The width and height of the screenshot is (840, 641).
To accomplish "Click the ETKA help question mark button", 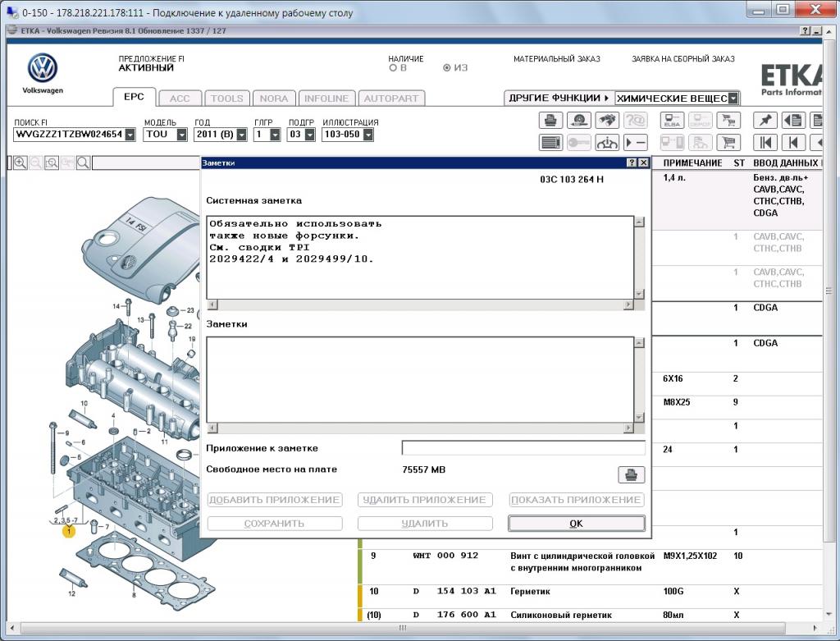I will tap(806, 31).
